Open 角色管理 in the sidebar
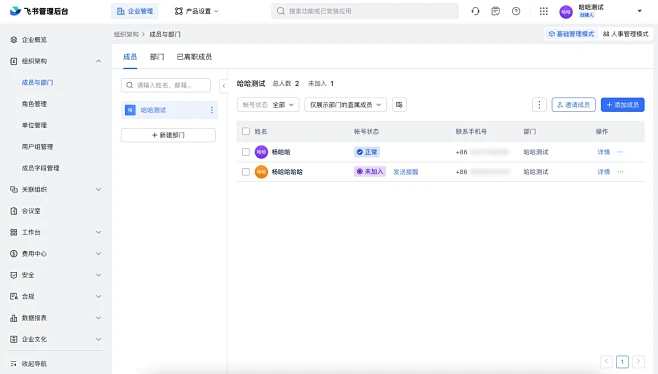The height and width of the screenshot is (374, 658). coord(34,104)
